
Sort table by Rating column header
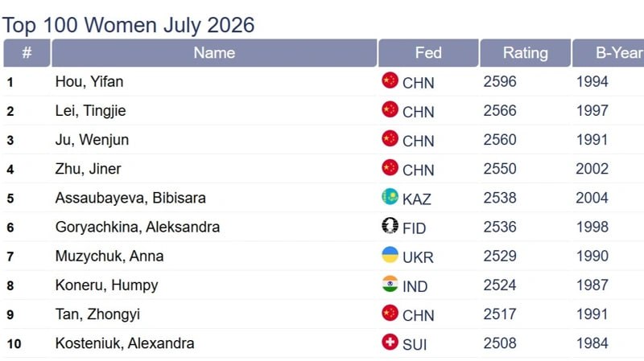526,53
